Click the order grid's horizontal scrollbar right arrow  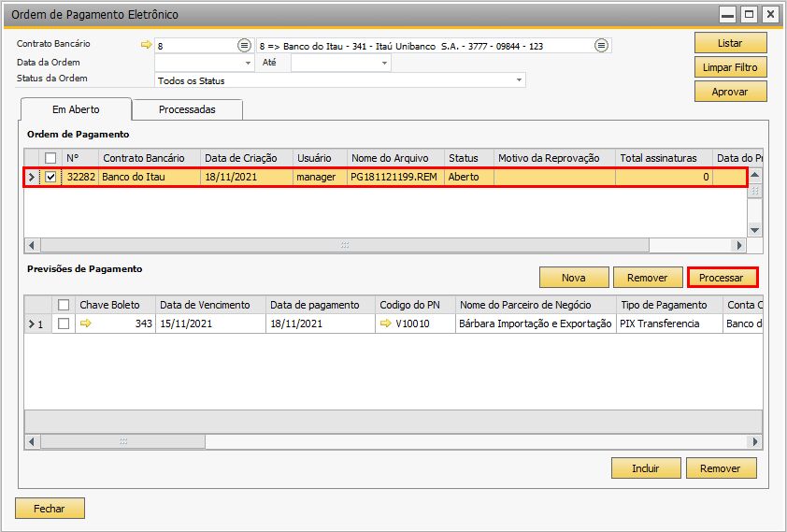738,245
